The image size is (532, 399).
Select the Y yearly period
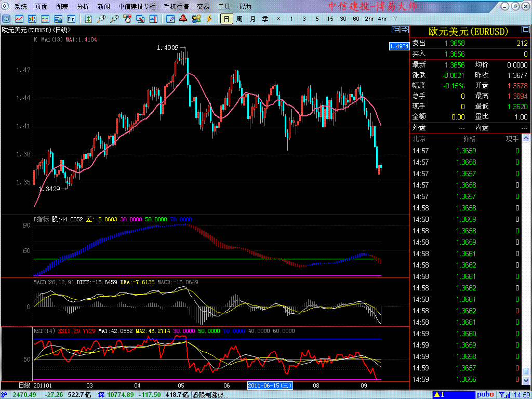click(395, 19)
